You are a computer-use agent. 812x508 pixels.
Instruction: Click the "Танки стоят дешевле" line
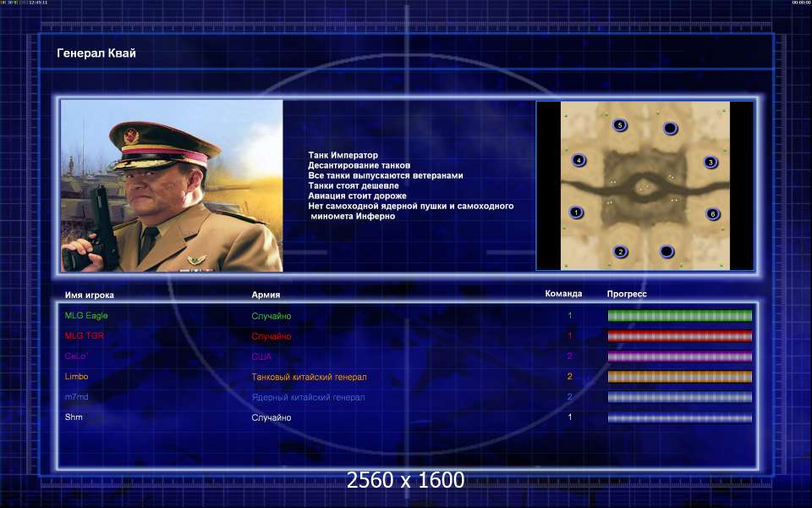click(x=354, y=185)
